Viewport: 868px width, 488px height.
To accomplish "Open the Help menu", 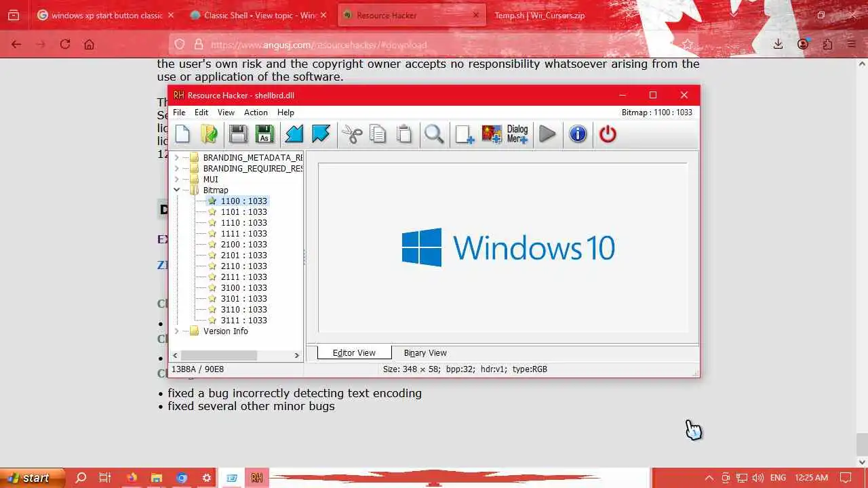I will [x=285, y=113].
